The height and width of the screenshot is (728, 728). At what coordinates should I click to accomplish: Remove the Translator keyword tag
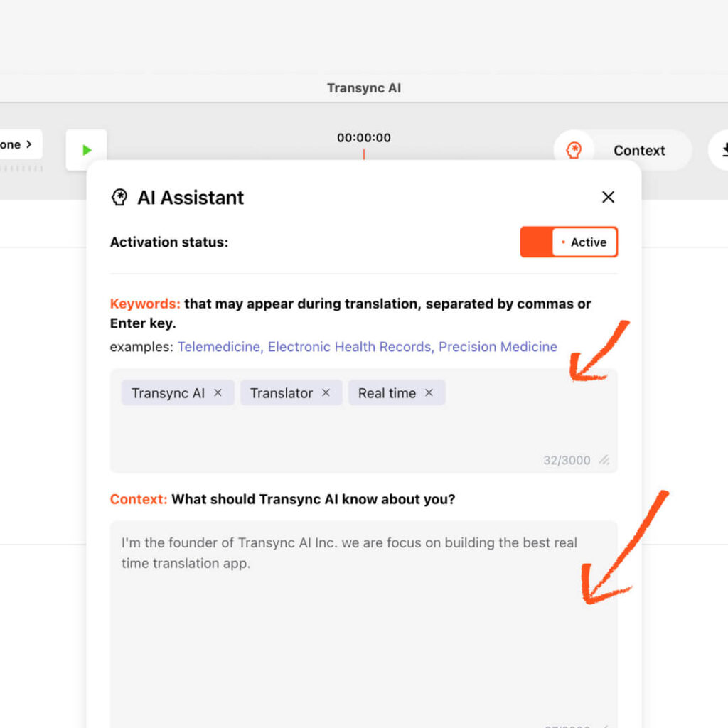point(326,392)
